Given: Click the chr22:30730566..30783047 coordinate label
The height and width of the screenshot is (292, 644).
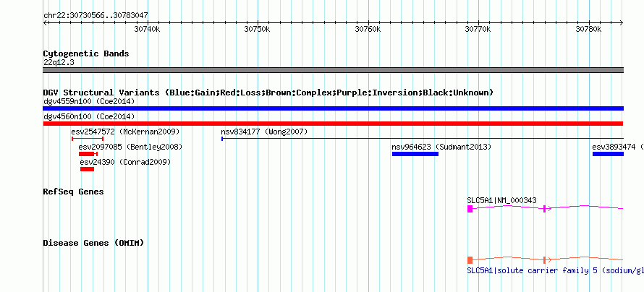Looking at the screenshot, I should click(96, 16).
